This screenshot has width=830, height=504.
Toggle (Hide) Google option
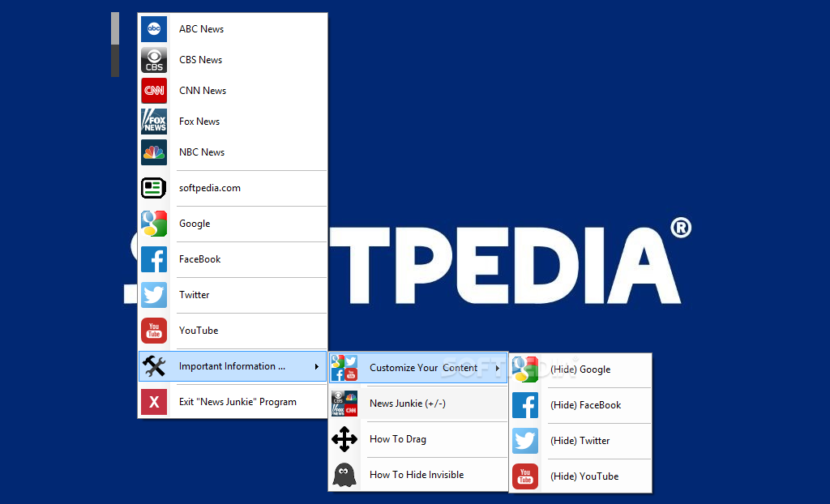[x=580, y=369]
